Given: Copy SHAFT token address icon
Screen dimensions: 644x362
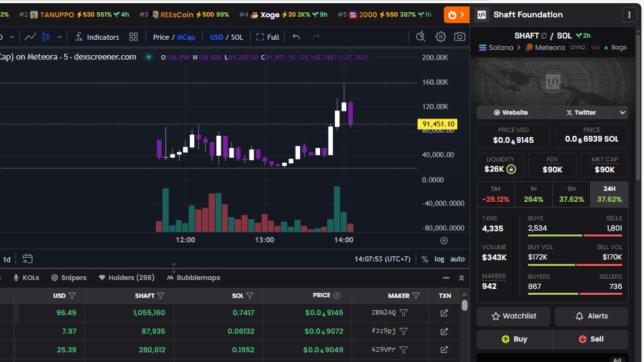Looking at the screenshot, I should click(x=544, y=36).
